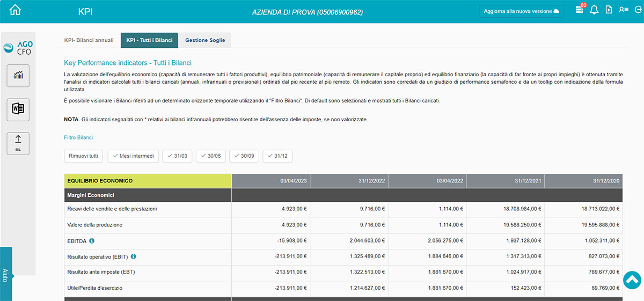Click Aggiorna alla nuova versione button
The height and width of the screenshot is (301, 644).
(x=521, y=11)
